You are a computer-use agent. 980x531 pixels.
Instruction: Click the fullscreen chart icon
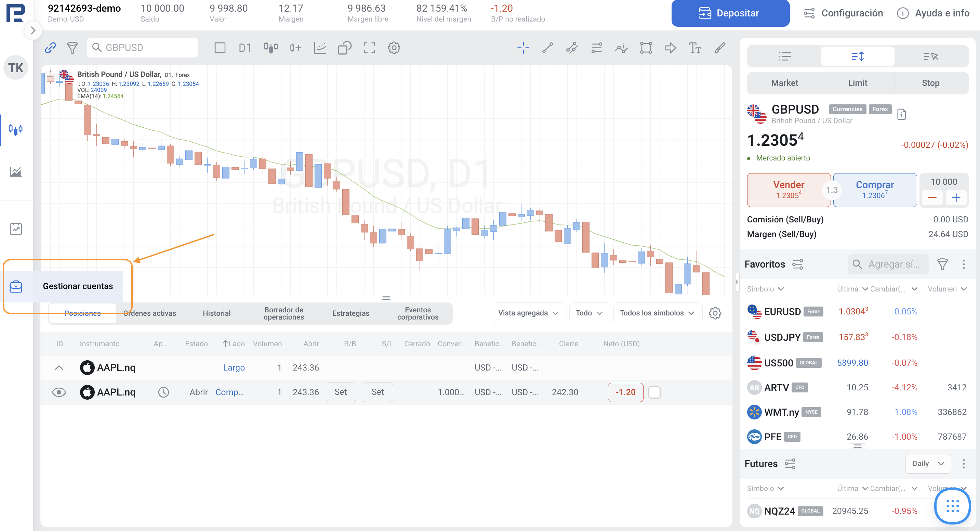point(369,48)
